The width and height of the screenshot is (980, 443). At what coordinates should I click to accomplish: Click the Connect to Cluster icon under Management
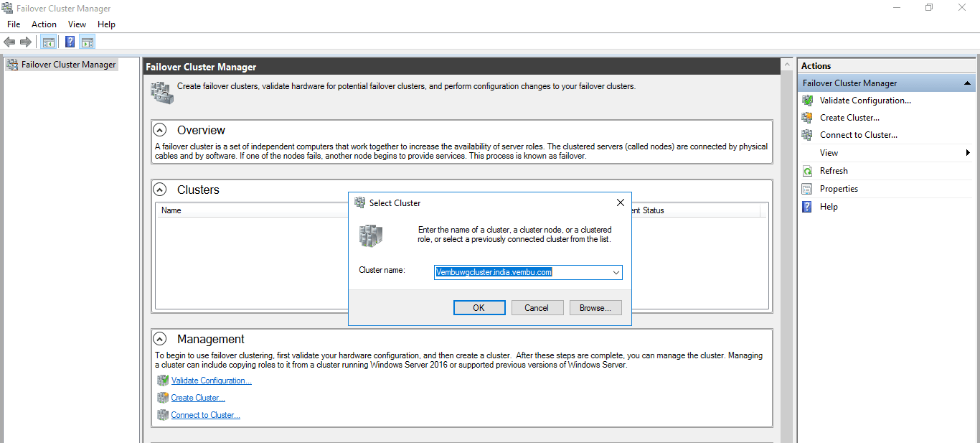[x=163, y=415]
